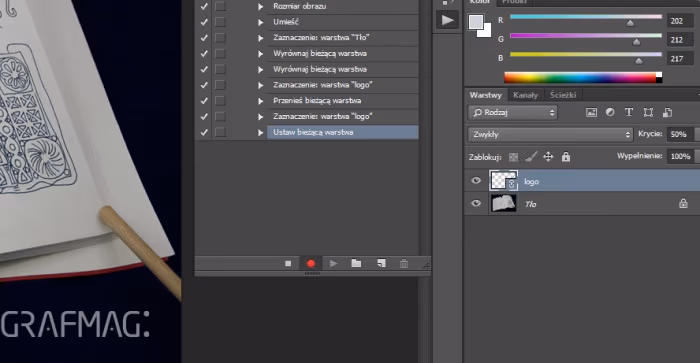Select the Umieść action step
Image resolution: width=700 pixels, height=363 pixels.
coord(342,22)
